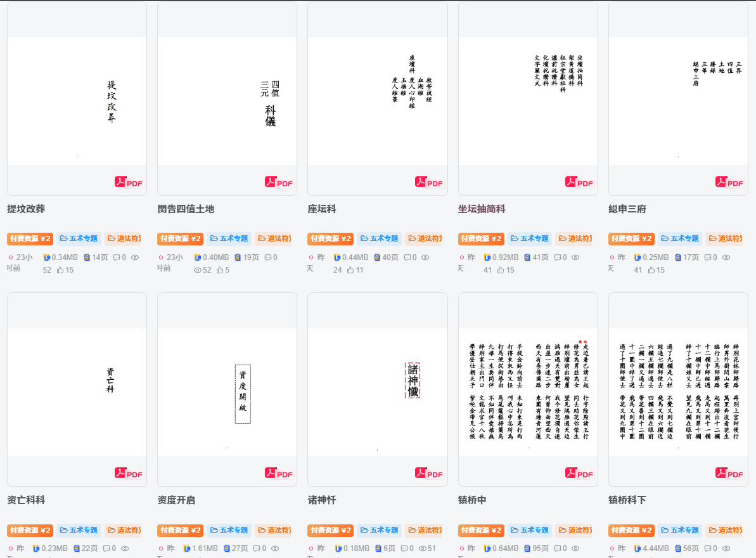Click thumbs-up icon under 座坛科

(350, 270)
